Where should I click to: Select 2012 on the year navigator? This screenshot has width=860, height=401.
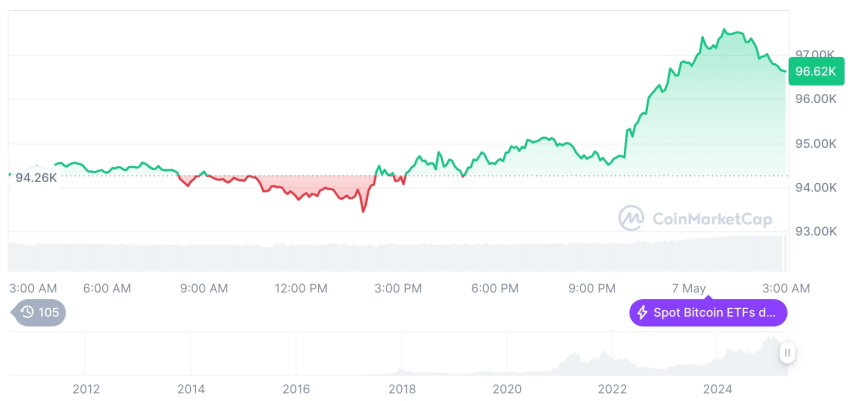86,389
